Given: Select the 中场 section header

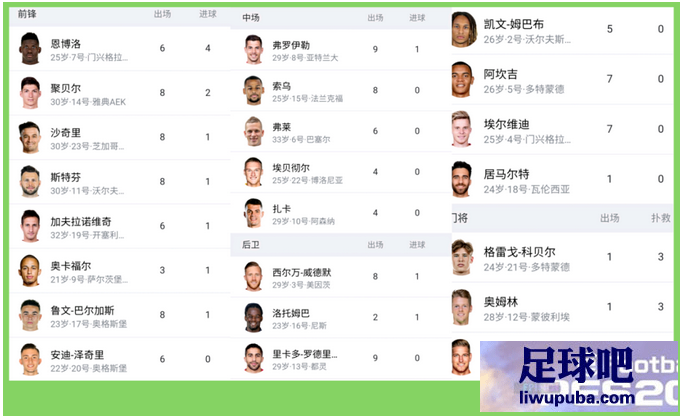Looking at the screenshot, I should pos(251,18).
